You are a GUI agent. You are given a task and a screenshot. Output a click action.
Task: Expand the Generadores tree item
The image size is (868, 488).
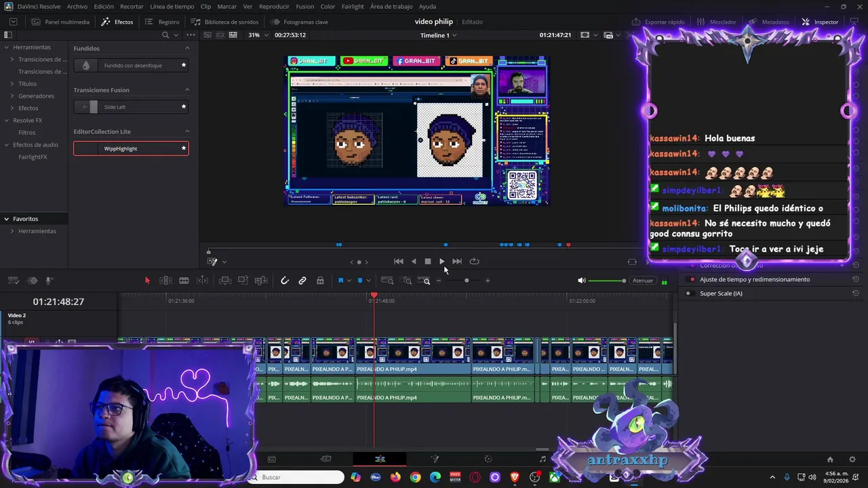pos(12,96)
